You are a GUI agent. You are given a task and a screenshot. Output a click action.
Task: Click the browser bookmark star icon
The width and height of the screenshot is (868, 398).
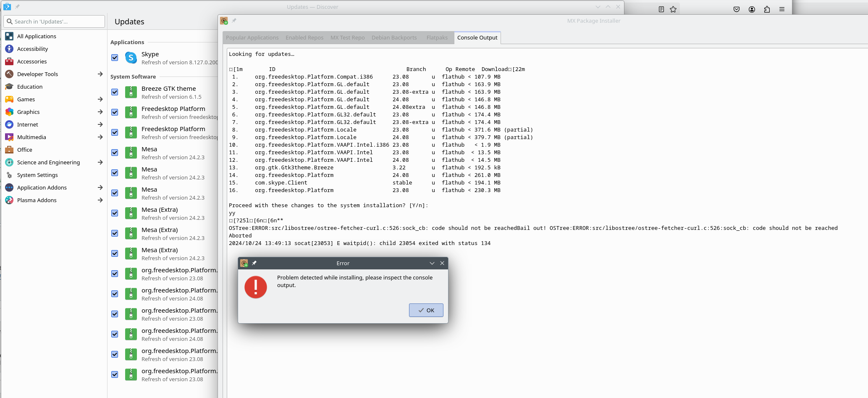click(673, 9)
